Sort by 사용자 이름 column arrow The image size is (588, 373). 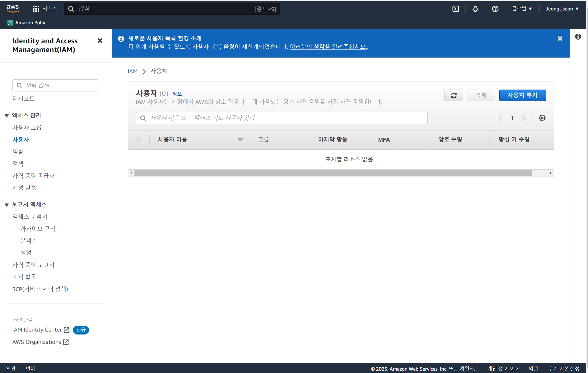(240, 140)
